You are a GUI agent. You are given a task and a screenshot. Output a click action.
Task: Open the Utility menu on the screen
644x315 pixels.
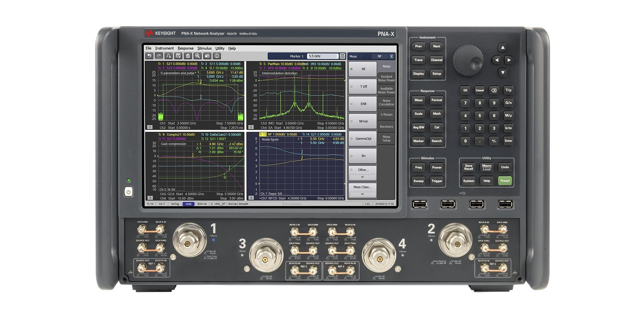pos(220,48)
